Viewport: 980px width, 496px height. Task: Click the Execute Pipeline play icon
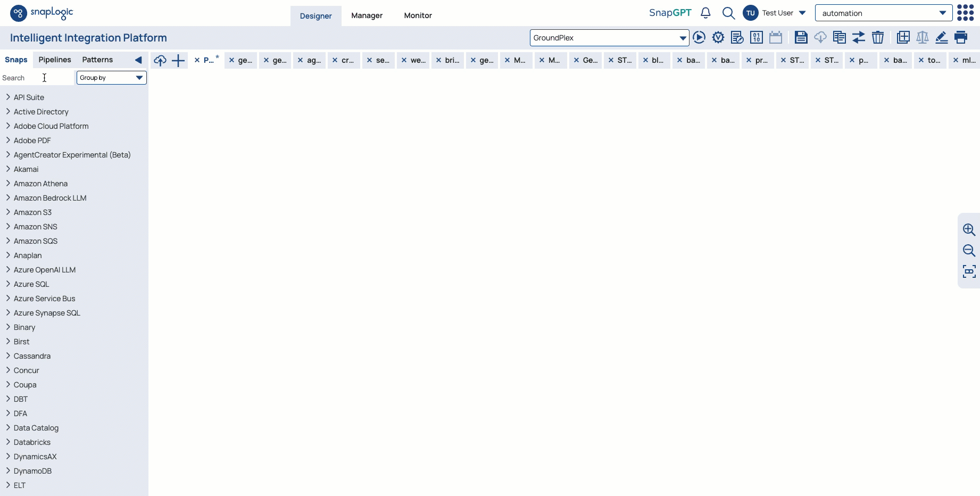[699, 37]
